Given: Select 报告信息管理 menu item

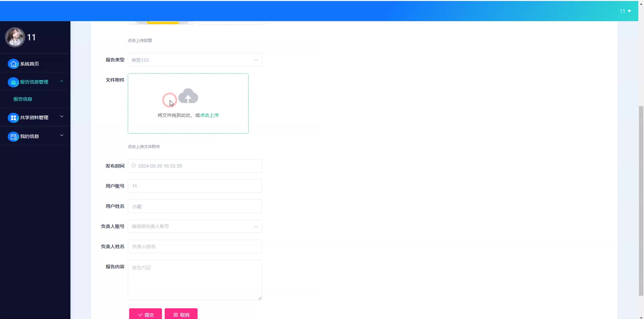Looking at the screenshot, I should pyautogui.click(x=35, y=82).
